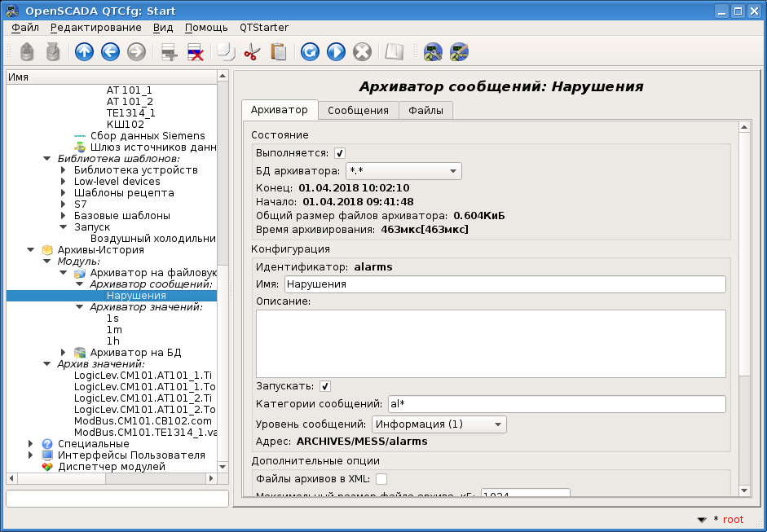
Task: Click the first QTStarter module icon
Action: point(433,52)
